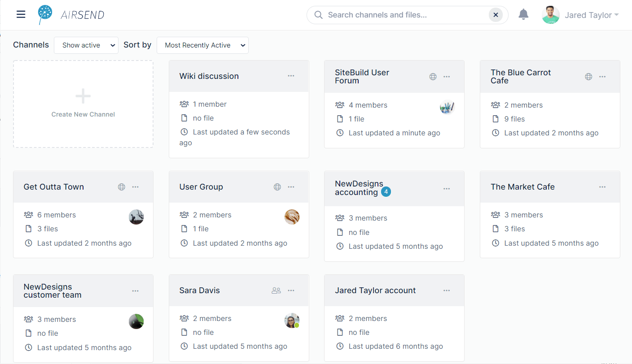This screenshot has height=364, width=632.
Task: Click Sara Davis's avatar with the online status dot
Action: (x=292, y=321)
